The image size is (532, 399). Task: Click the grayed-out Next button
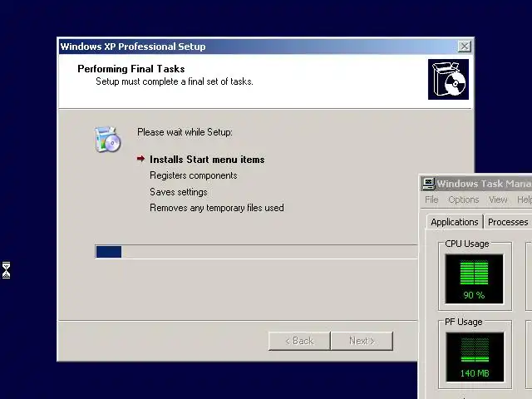point(362,341)
